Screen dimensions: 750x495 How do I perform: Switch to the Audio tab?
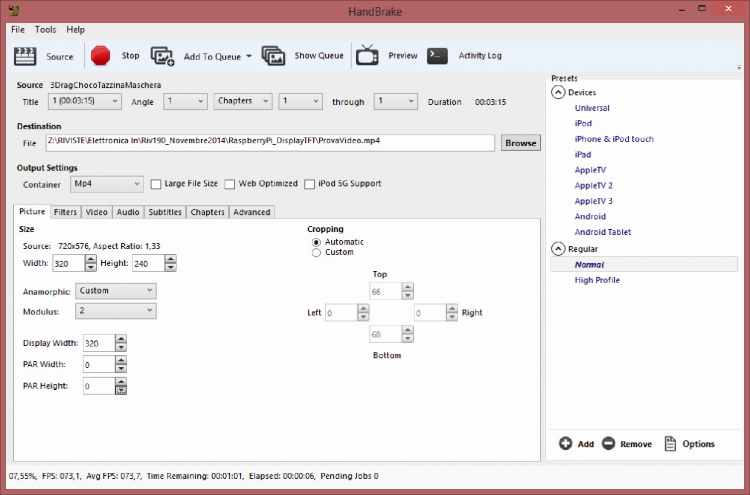(128, 212)
